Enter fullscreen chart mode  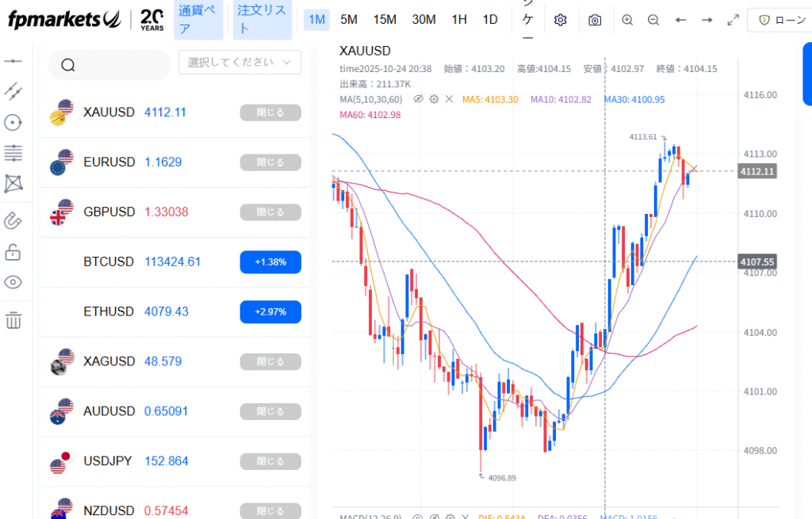pyautogui.click(x=733, y=20)
